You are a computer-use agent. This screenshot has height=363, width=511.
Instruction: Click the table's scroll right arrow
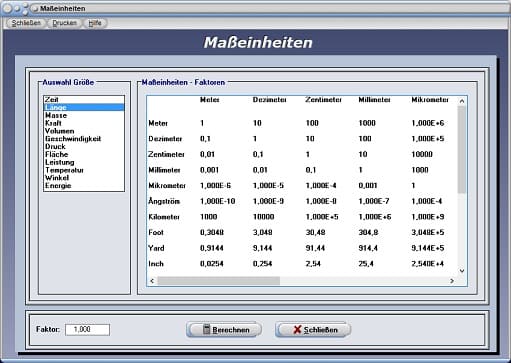click(x=452, y=281)
